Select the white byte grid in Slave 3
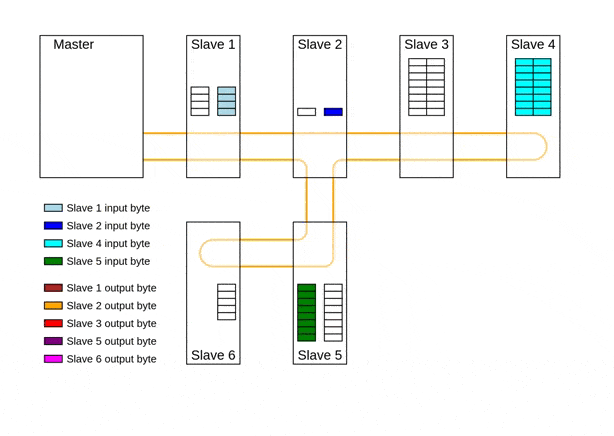614x436 pixels. click(x=426, y=87)
